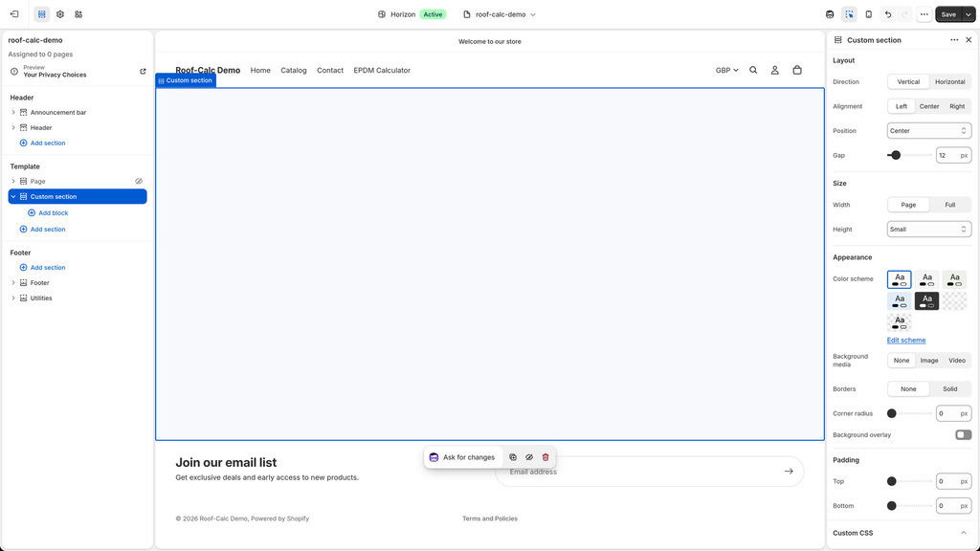Open the roof-calc-demo template dropdown

click(500, 14)
